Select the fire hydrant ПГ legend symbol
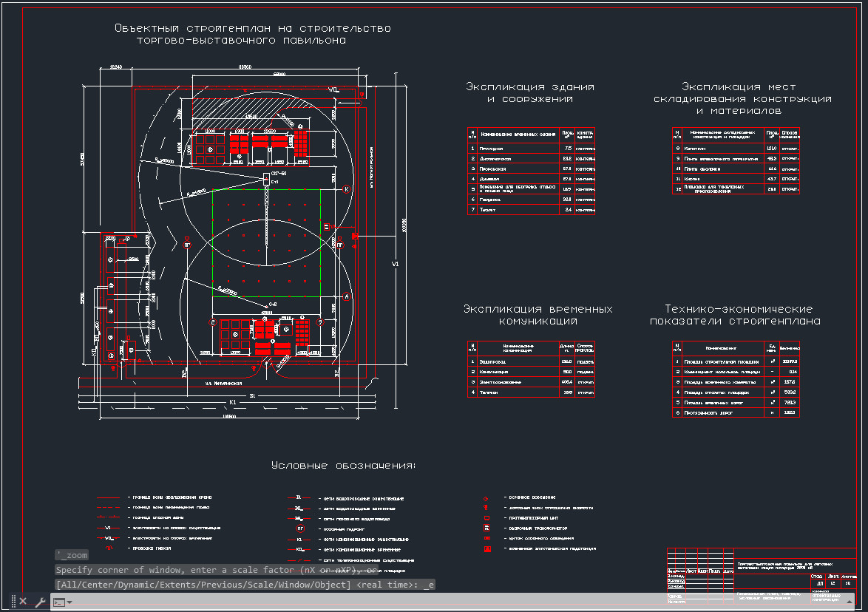This screenshot has width=868, height=612. [x=301, y=529]
